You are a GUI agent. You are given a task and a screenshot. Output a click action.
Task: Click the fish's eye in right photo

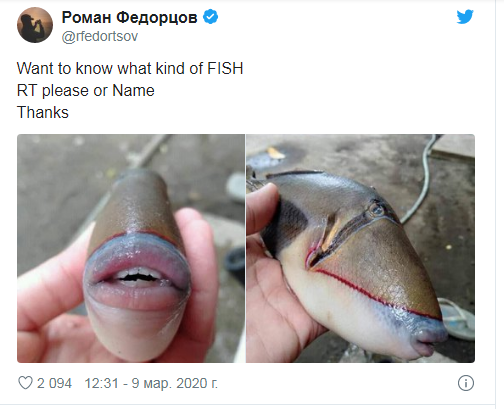[377, 210]
